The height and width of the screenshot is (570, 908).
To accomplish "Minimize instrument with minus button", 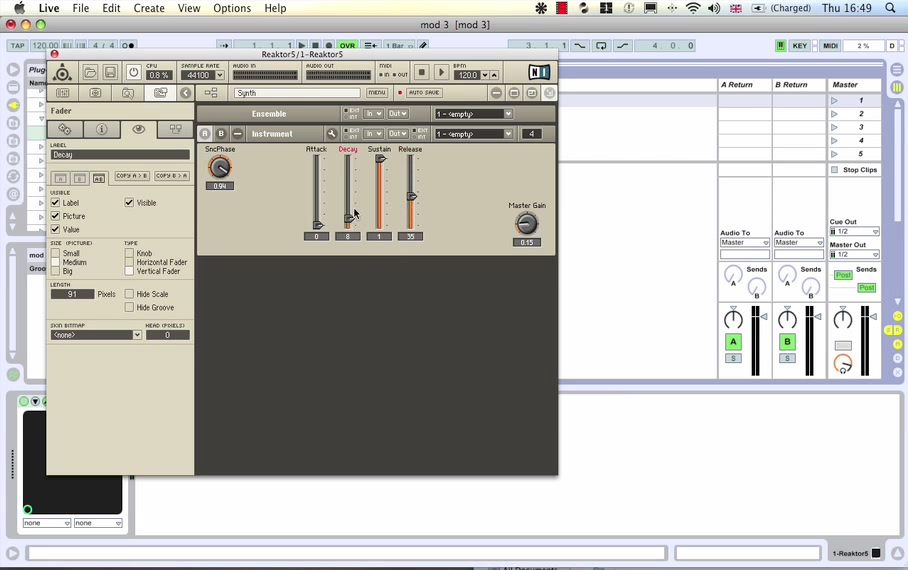I will (237, 134).
